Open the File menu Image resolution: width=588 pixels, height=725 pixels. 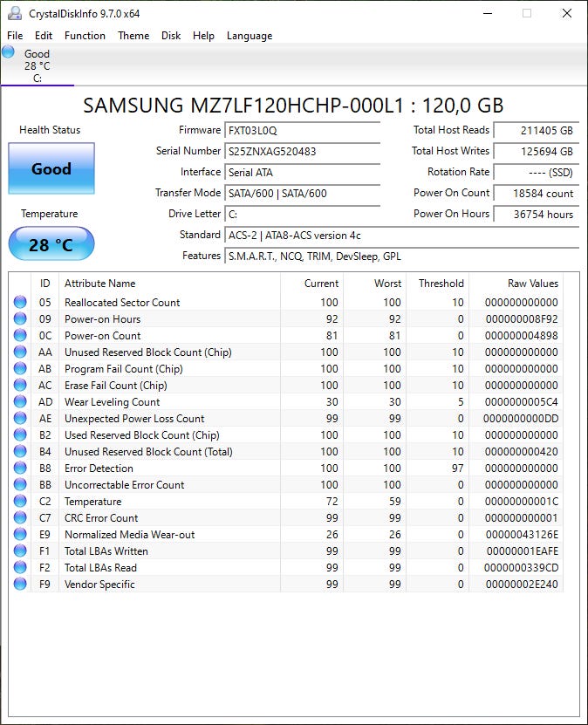point(15,36)
